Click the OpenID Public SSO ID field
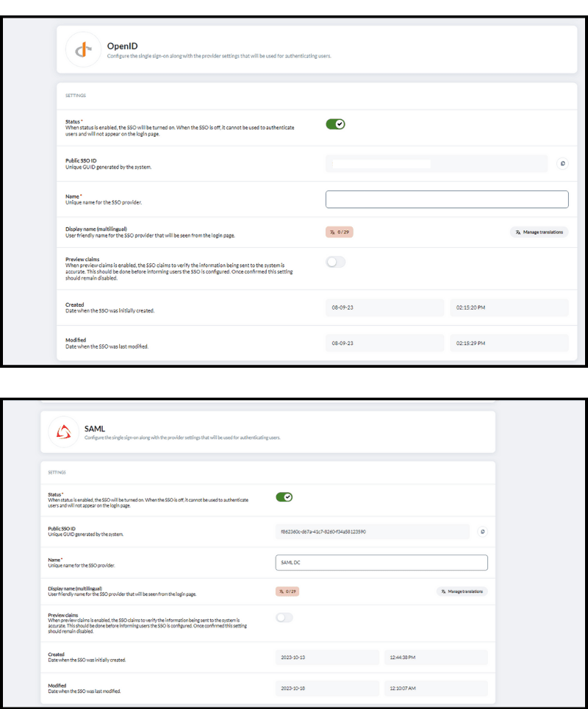 437,164
